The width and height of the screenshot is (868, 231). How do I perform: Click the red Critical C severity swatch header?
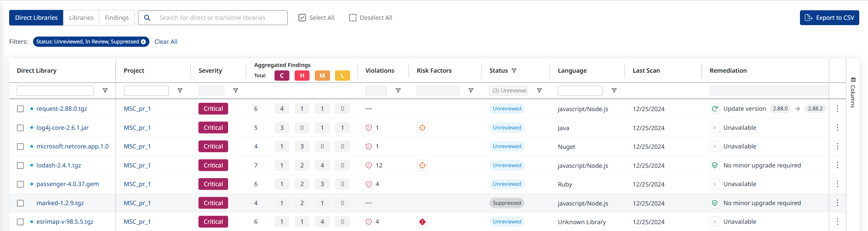point(282,76)
